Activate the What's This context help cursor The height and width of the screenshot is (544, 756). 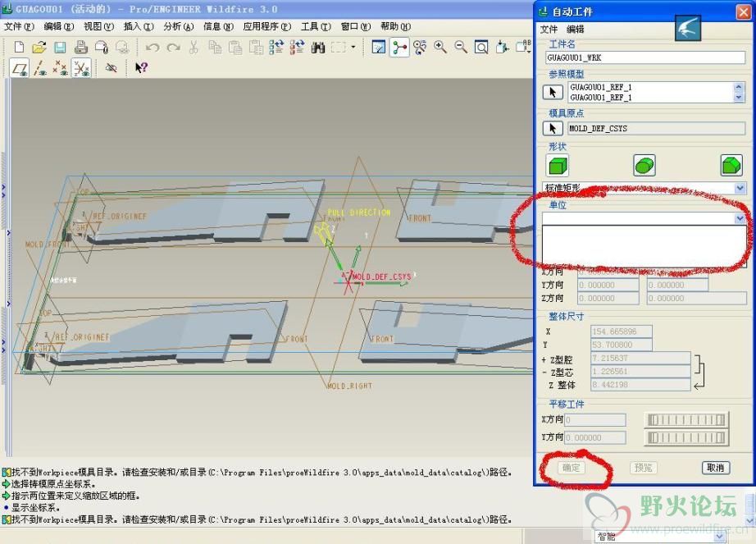point(141,67)
